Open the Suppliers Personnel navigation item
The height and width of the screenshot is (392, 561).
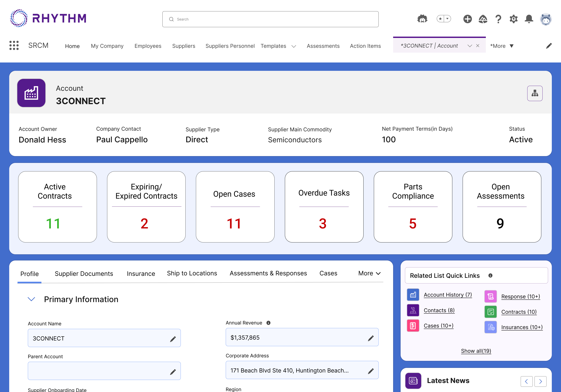click(x=230, y=46)
